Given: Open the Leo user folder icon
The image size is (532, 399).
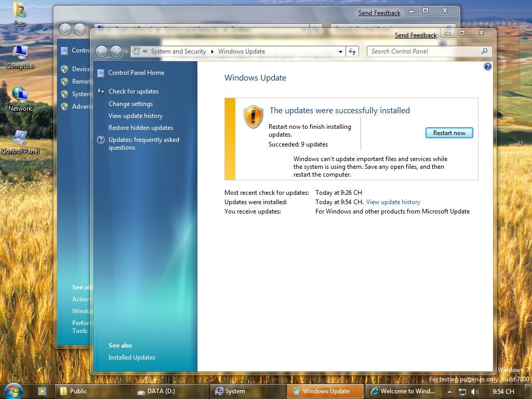Looking at the screenshot, I should [20, 14].
